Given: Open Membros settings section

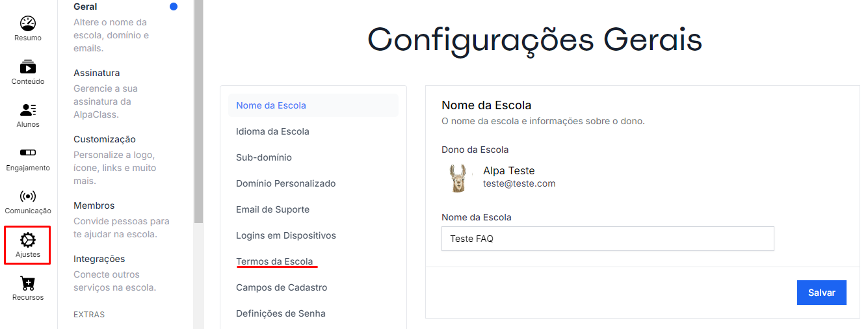Looking at the screenshot, I should tap(94, 205).
